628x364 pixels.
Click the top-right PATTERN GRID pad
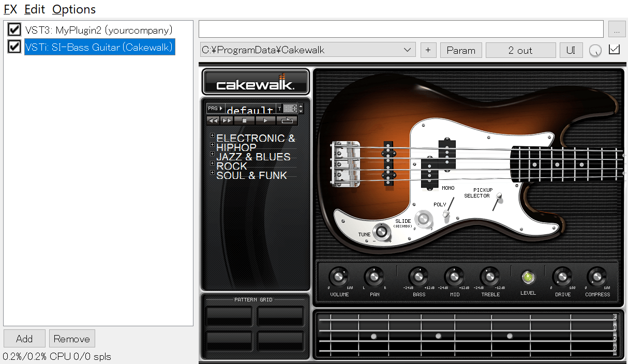[280, 316]
